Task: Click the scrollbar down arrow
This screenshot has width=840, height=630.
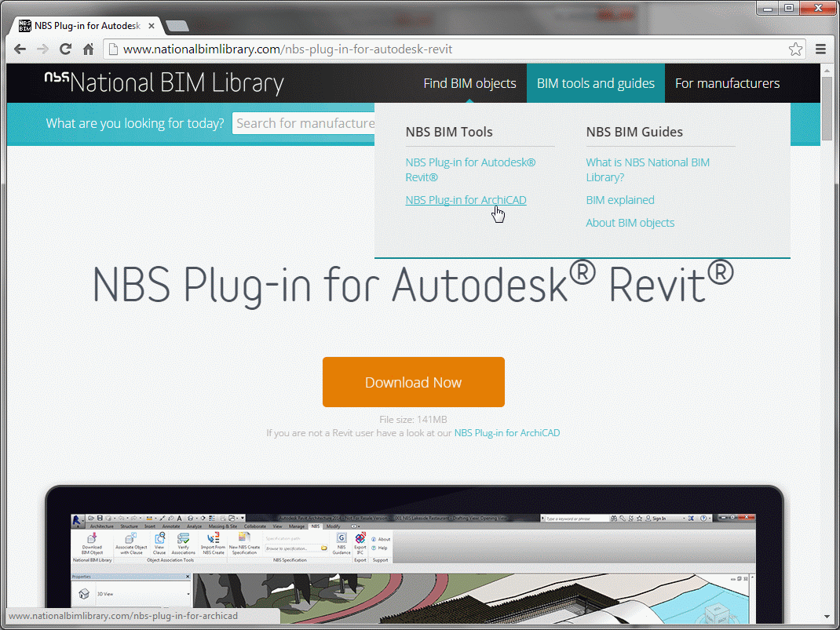Action: pyautogui.click(x=827, y=617)
